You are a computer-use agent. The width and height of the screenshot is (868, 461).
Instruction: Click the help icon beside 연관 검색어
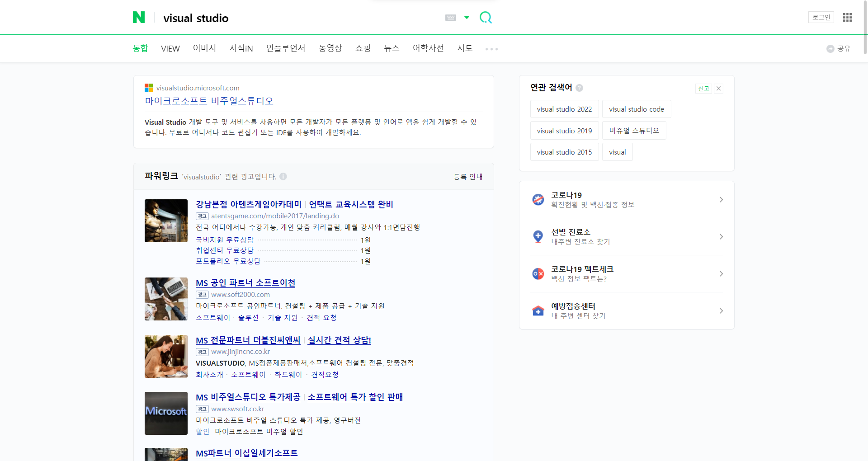(x=580, y=88)
